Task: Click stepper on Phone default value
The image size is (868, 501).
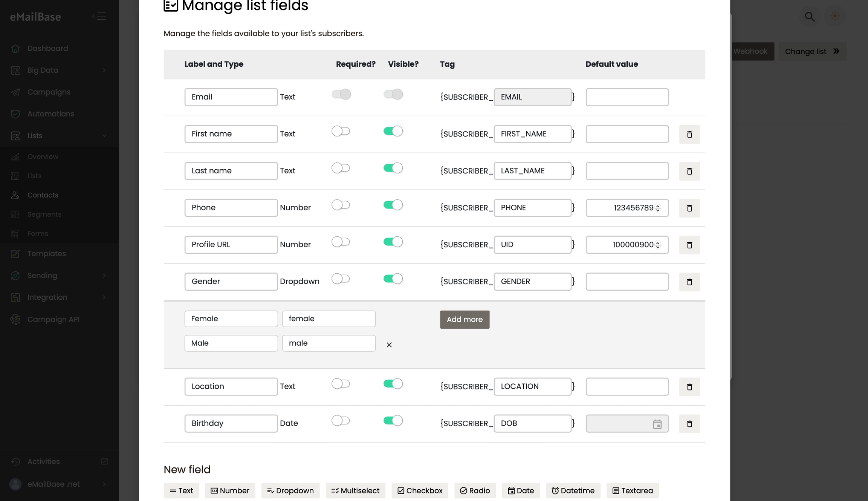Action: coord(658,208)
